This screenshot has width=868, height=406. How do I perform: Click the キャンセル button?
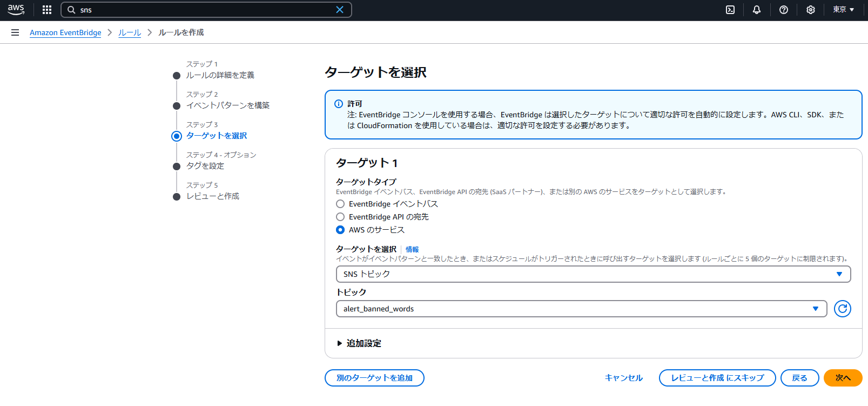coord(624,378)
